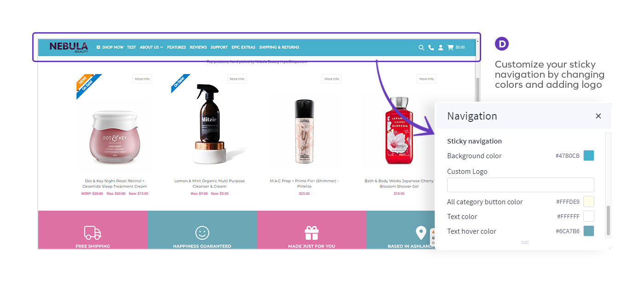Click the panel drag handle at the bottom

pos(525,242)
